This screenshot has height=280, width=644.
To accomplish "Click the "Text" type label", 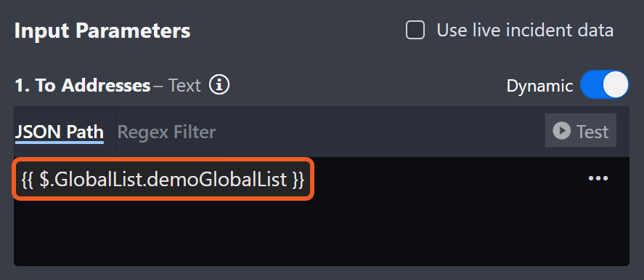I will [x=185, y=86].
